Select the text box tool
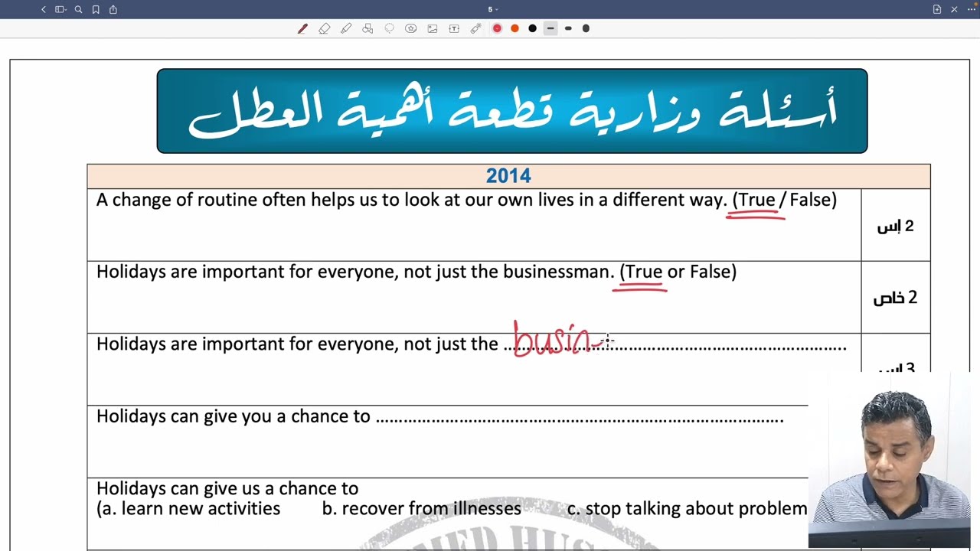The width and height of the screenshot is (980, 551). pyautogui.click(x=454, y=28)
